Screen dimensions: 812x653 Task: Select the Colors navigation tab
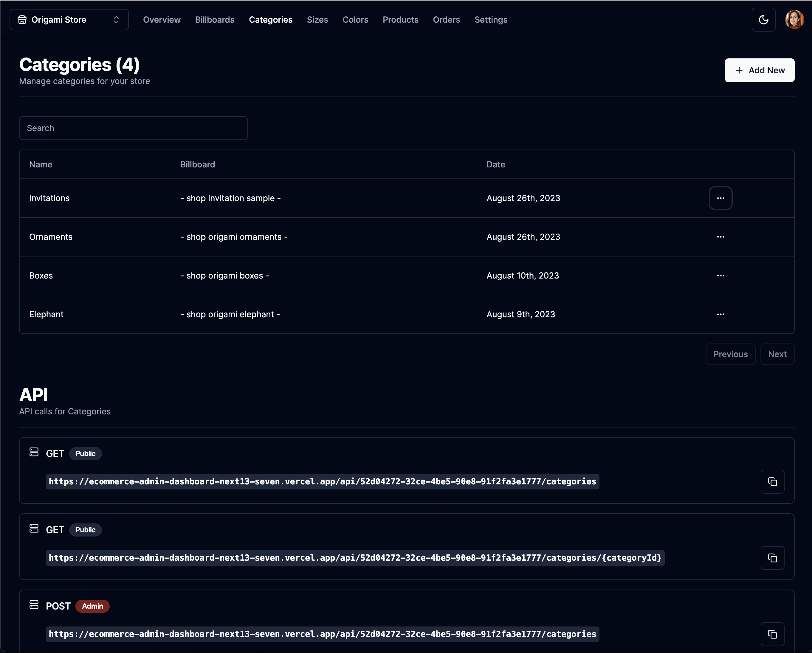(x=355, y=20)
